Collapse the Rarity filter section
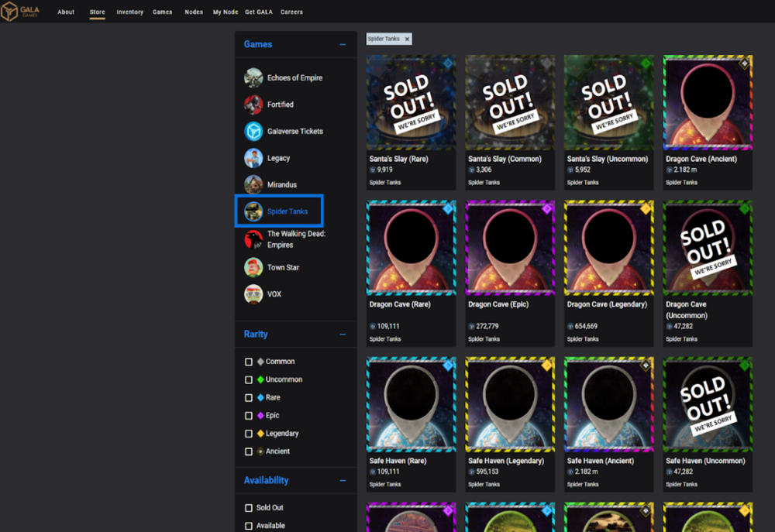Viewport: 775px width, 532px height. point(343,335)
